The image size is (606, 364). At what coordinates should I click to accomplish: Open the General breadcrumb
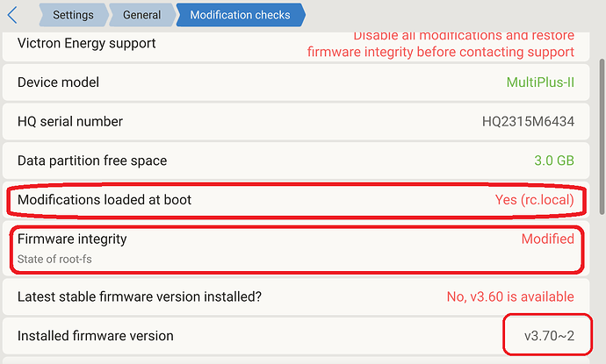141,15
